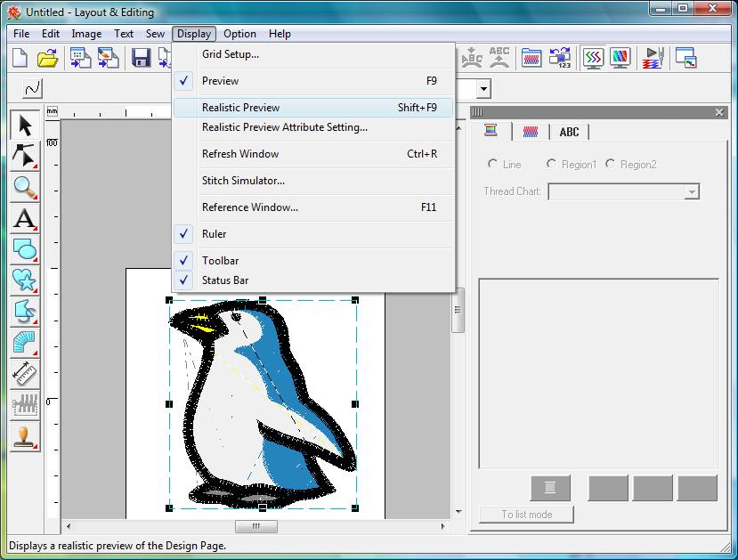Close the attributes side panel
Image resolution: width=738 pixels, height=560 pixels.
click(x=719, y=112)
